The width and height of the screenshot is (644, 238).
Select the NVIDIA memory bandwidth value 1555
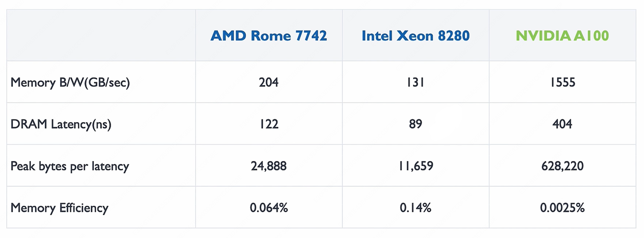(x=562, y=82)
